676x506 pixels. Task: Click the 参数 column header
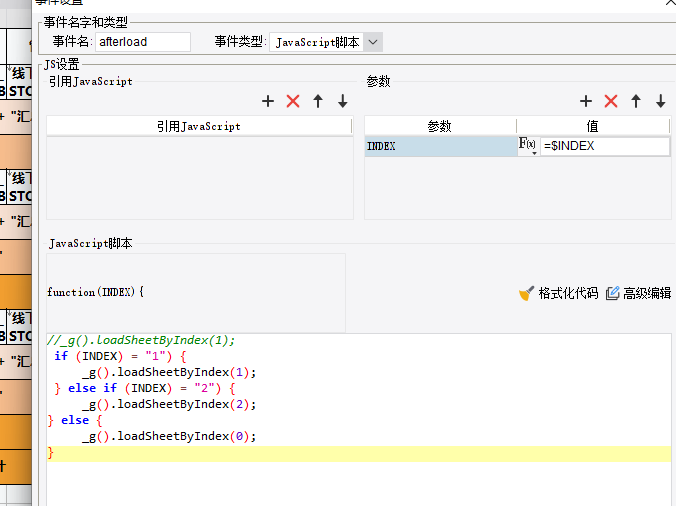point(440,126)
